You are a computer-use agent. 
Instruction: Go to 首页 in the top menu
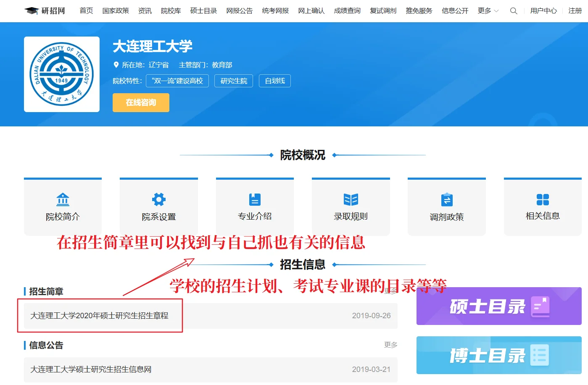(x=86, y=11)
